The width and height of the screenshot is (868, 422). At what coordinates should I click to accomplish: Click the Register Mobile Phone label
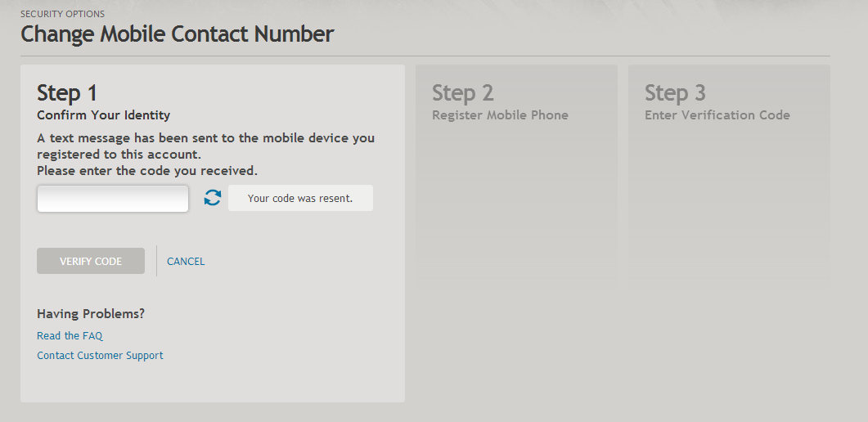point(501,115)
